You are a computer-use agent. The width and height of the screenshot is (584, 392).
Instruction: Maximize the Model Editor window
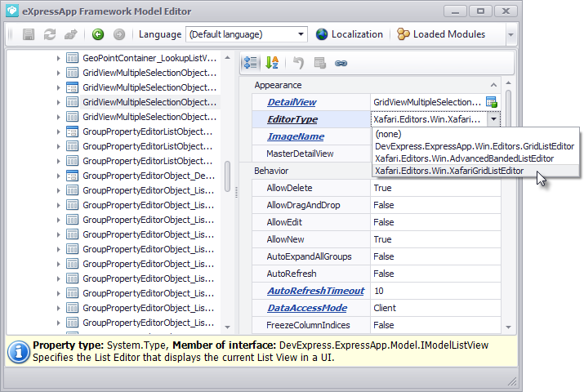pos(480,11)
